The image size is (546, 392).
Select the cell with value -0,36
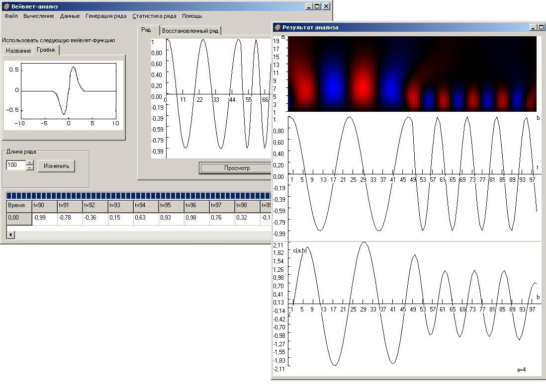(x=95, y=219)
